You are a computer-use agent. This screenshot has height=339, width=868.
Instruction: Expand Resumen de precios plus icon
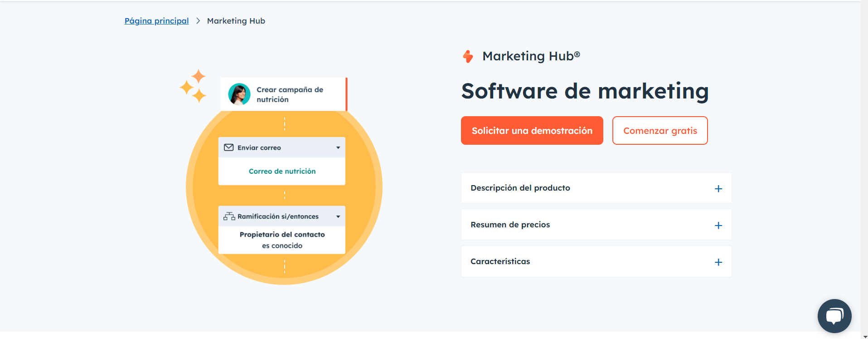(x=718, y=226)
